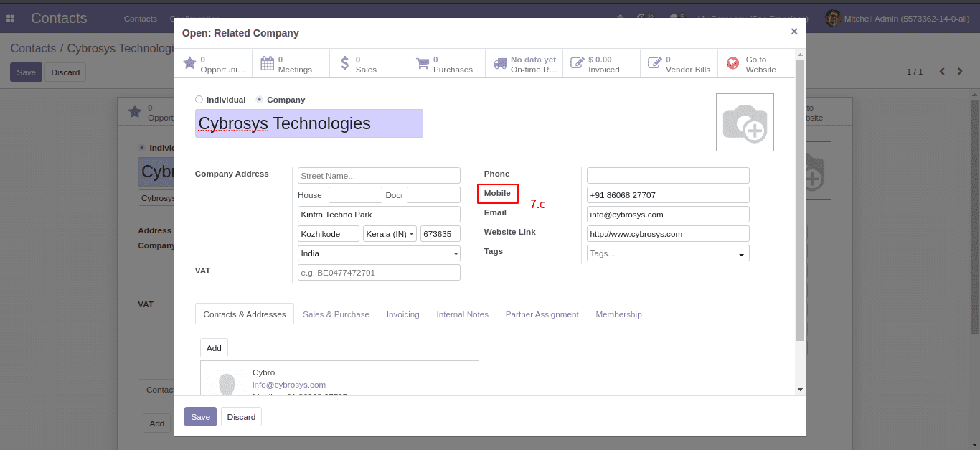Open the Purchases cart stat button
The image size is (980, 450).
click(446, 63)
